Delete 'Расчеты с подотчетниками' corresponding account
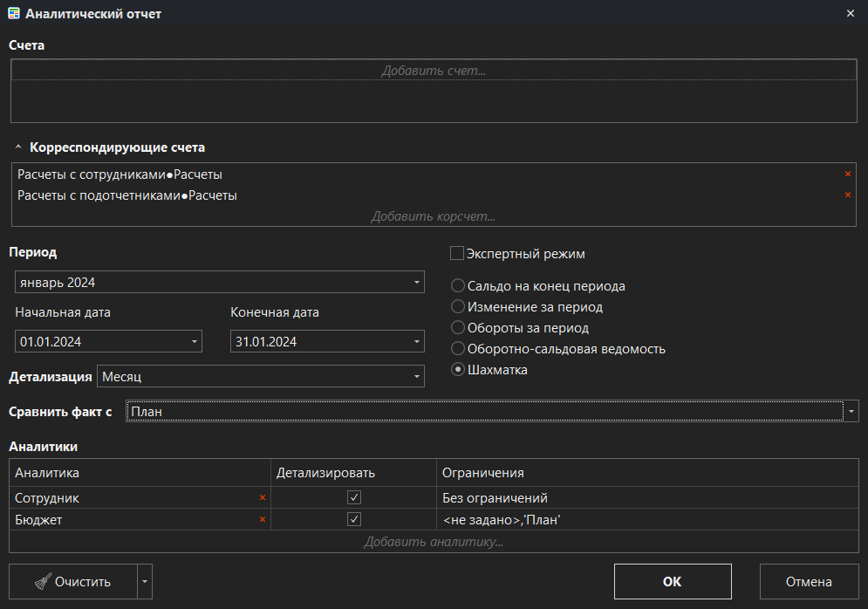 (x=846, y=195)
